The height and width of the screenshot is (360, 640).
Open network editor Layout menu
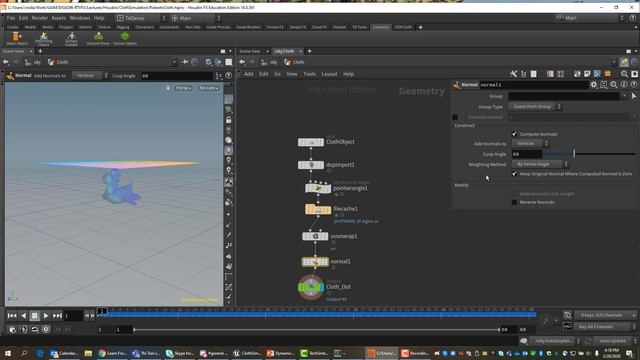[x=329, y=74]
